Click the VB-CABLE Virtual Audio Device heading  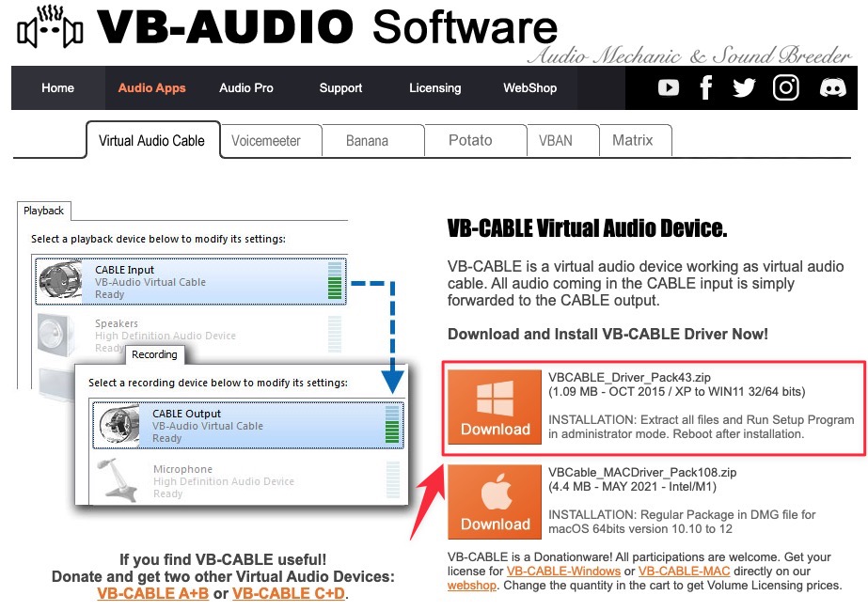tap(587, 228)
